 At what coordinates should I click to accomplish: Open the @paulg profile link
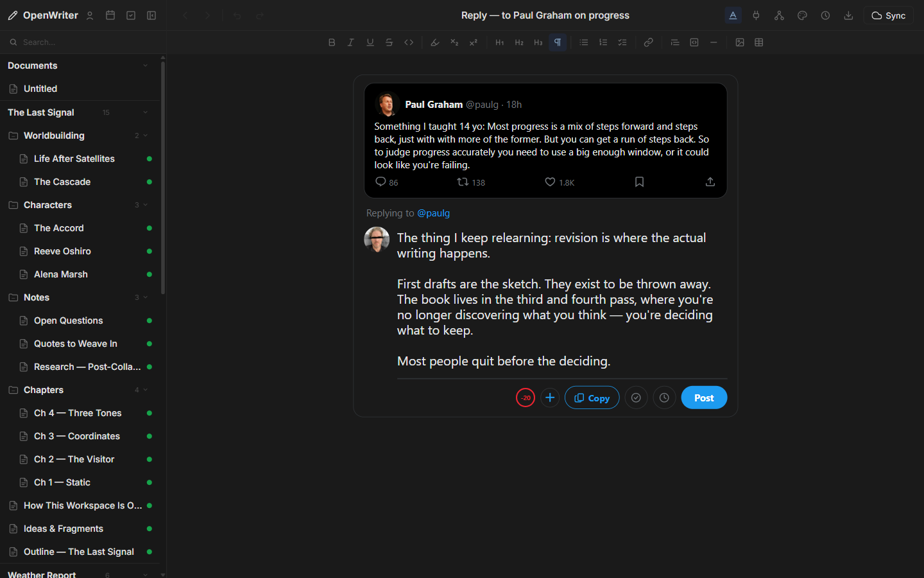coord(434,213)
